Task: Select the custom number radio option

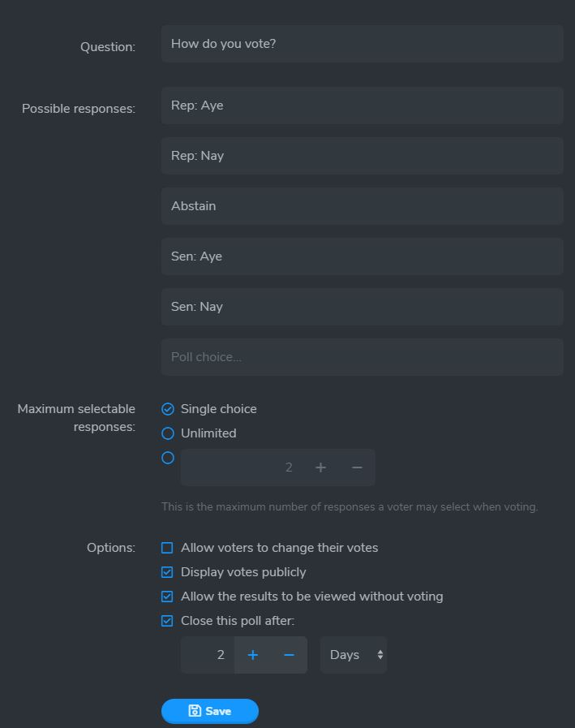Action: pyautogui.click(x=168, y=458)
